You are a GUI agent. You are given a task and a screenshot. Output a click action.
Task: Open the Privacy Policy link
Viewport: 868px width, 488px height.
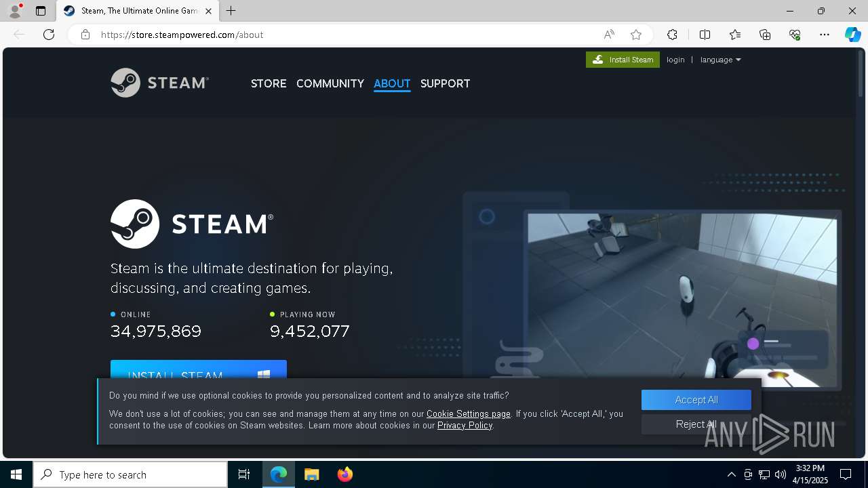tap(465, 425)
